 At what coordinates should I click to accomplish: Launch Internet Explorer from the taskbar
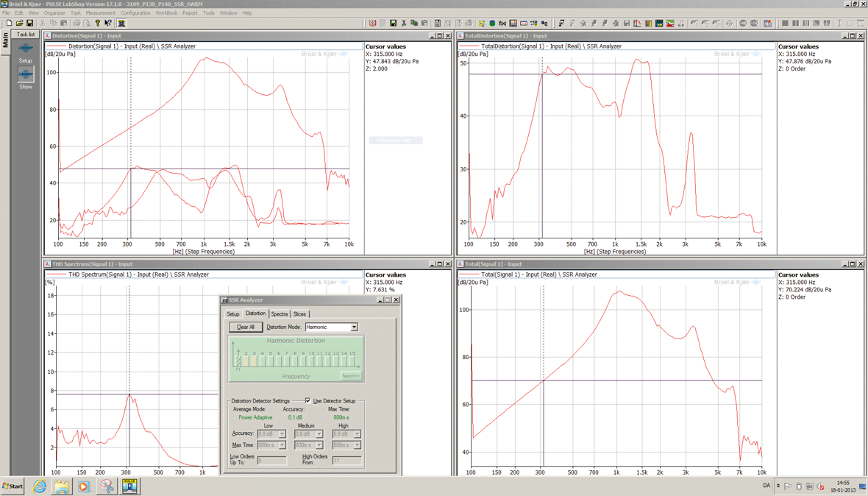(x=39, y=486)
